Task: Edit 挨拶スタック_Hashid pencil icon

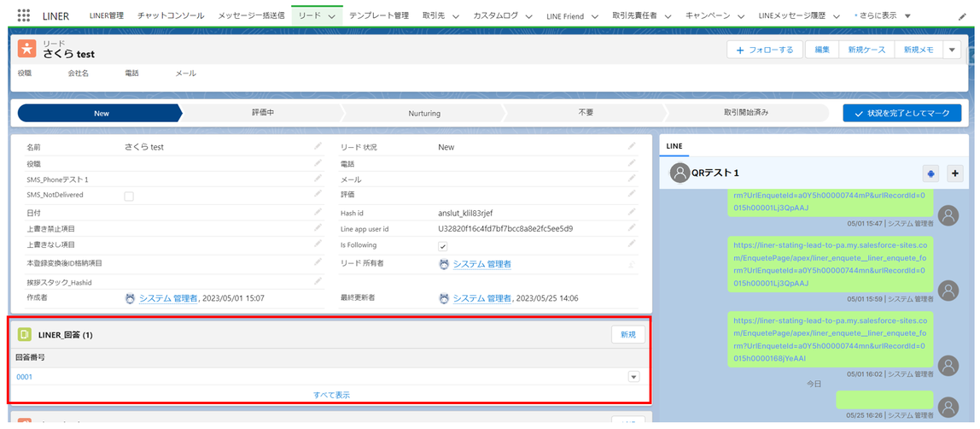Action: point(318,281)
